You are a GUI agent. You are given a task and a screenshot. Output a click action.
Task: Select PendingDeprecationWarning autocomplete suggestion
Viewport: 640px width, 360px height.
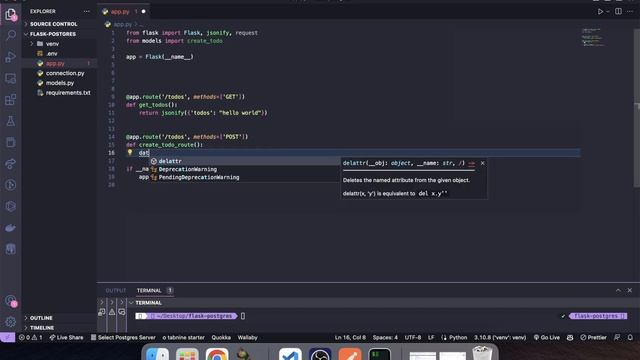[x=244, y=178]
